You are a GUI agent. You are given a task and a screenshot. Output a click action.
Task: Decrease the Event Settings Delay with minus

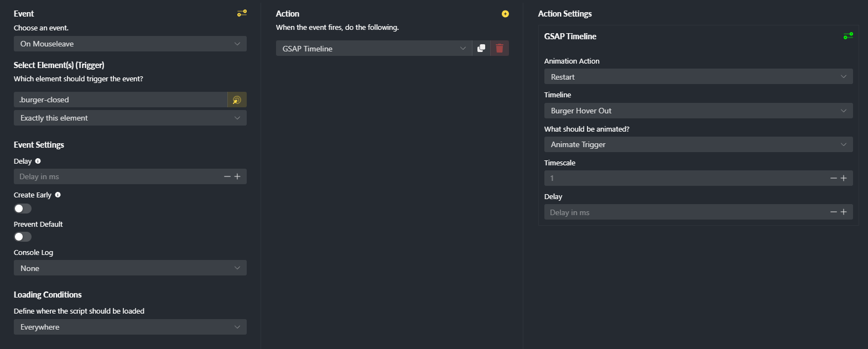click(x=227, y=176)
